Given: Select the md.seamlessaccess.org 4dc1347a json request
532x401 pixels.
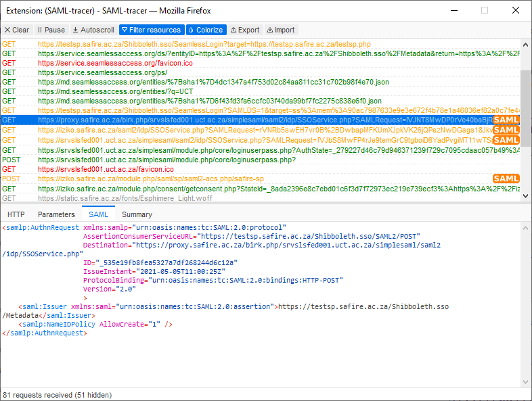Looking at the screenshot, I should (x=260, y=82).
